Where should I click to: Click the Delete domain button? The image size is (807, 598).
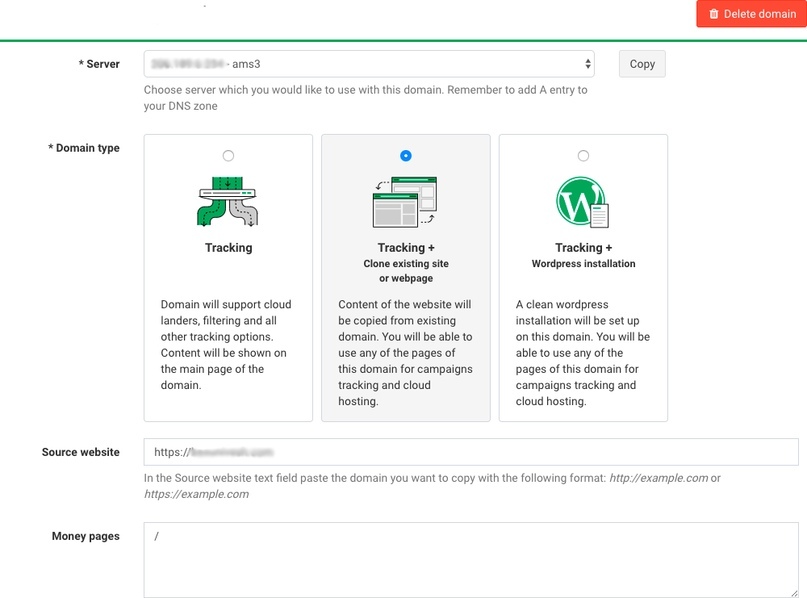click(x=751, y=14)
